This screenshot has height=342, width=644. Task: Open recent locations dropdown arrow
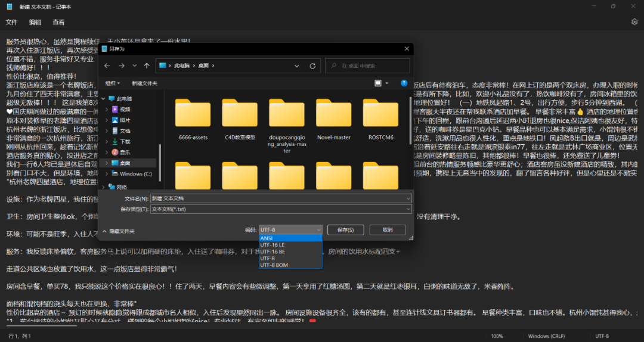tap(134, 66)
